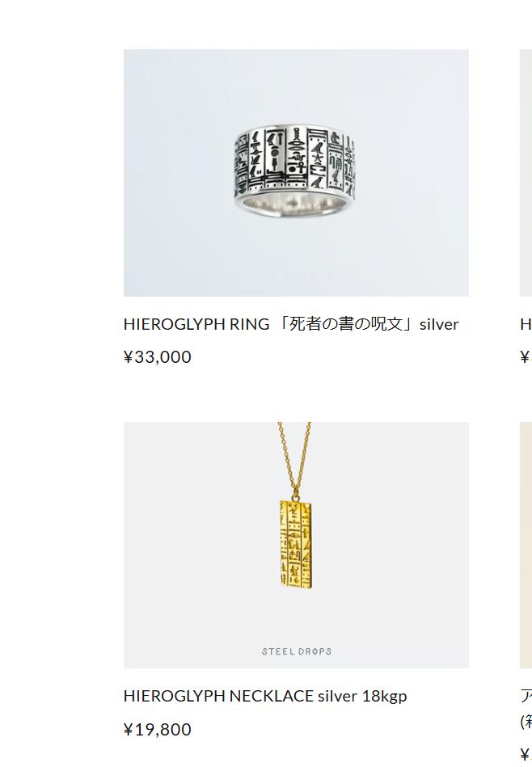Click the silver hieroglyph ring product photo
This screenshot has width=532, height=767.
point(296,173)
